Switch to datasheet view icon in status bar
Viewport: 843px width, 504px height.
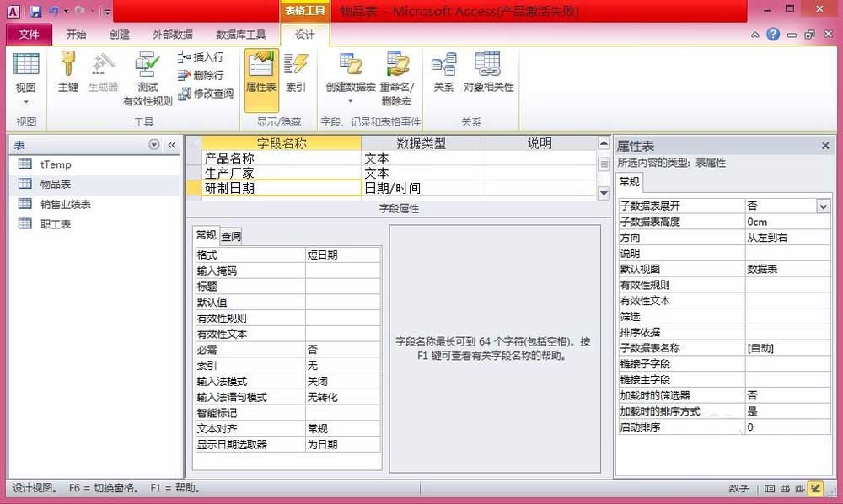click(x=770, y=489)
